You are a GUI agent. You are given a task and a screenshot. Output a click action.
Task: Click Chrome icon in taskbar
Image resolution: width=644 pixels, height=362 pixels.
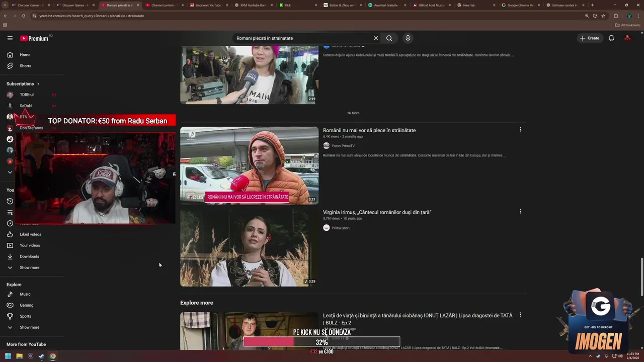52,356
